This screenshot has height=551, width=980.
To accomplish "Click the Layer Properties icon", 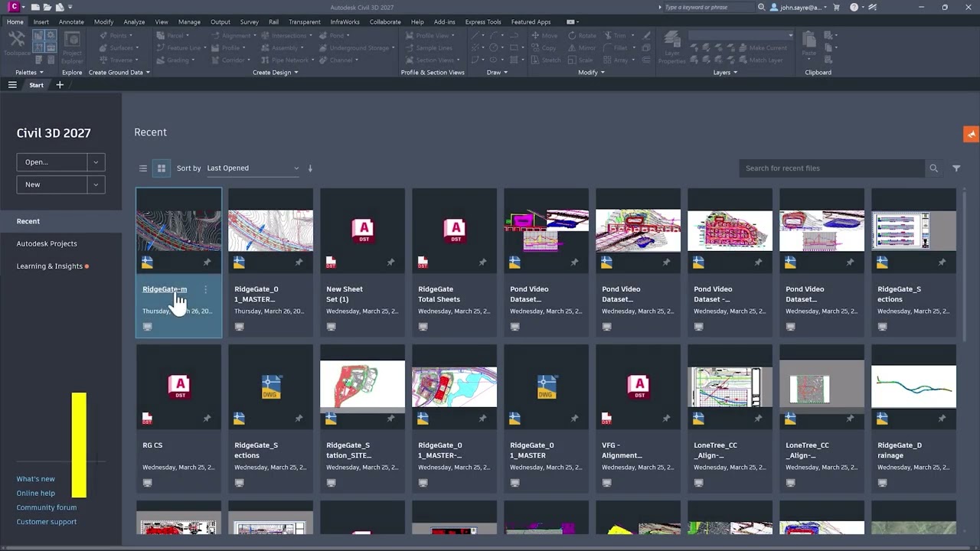I will point(672,47).
